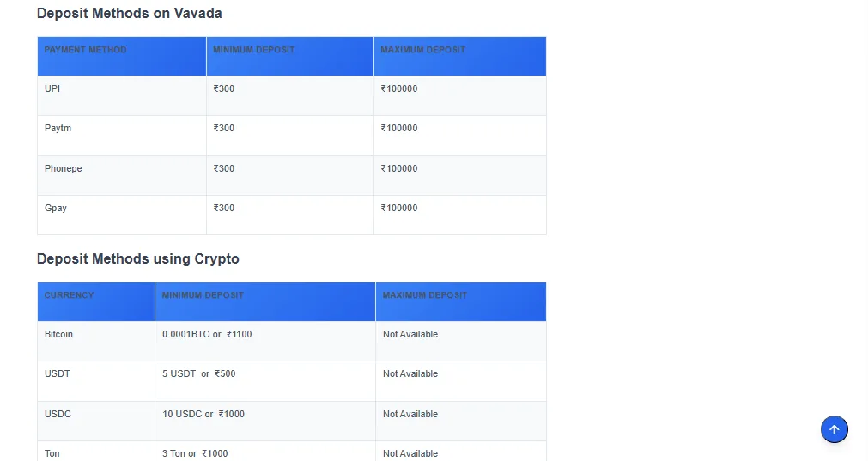
Task: Click the USDC currency cell
Action: pos(96,421)
